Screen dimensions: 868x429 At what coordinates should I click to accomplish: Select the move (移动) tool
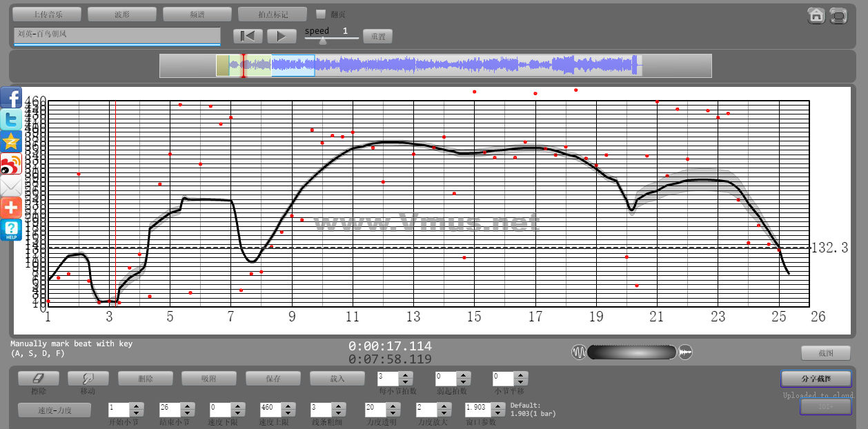pyautogui.click(x=88, y=378)
